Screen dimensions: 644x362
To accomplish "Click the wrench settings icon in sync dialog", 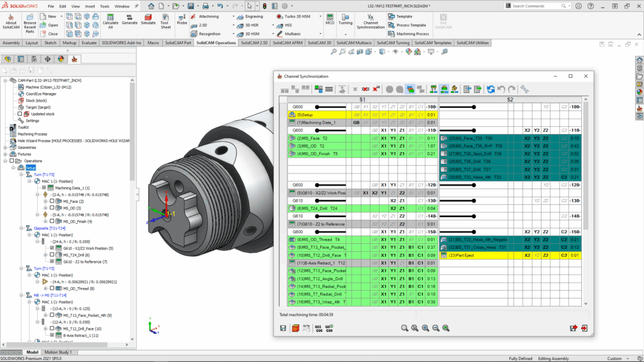I will pos(525,89).
